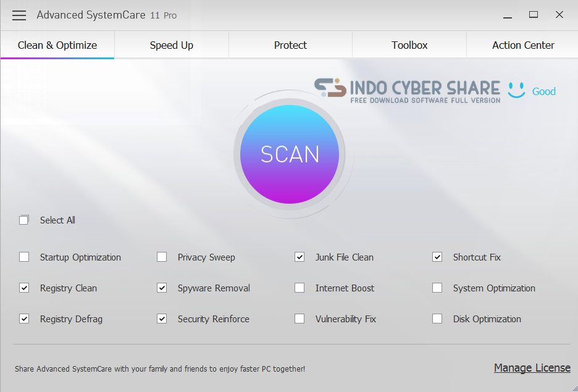
Task: Disable Spyware Removal
Action: click(x=161, y=288)
